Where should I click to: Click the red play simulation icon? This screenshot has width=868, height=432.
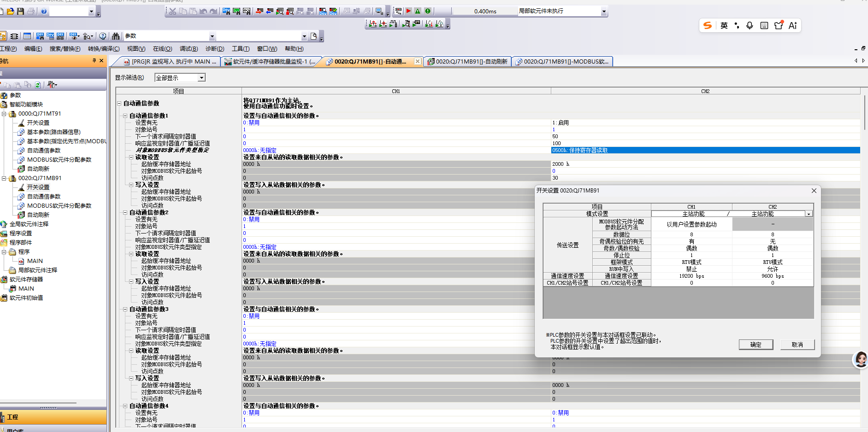pos(408,11)
